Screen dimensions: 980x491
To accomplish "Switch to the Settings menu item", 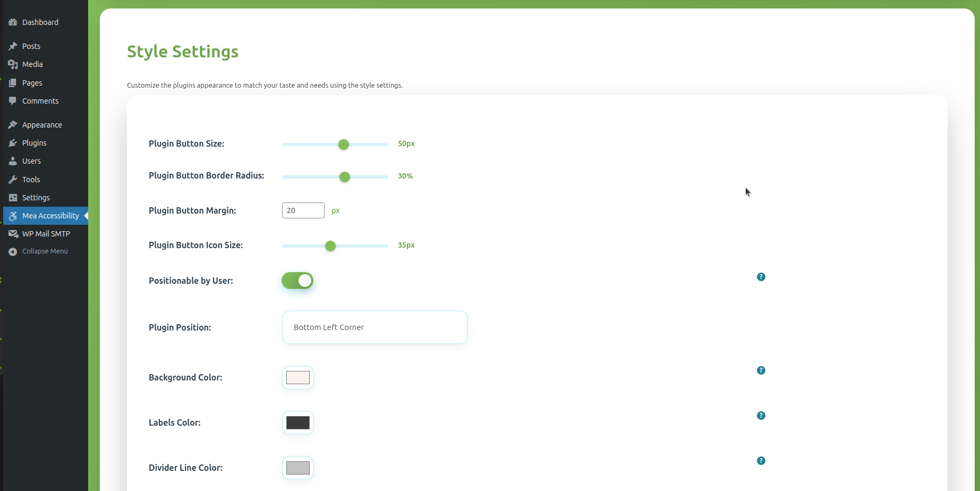I will point(36,197).
